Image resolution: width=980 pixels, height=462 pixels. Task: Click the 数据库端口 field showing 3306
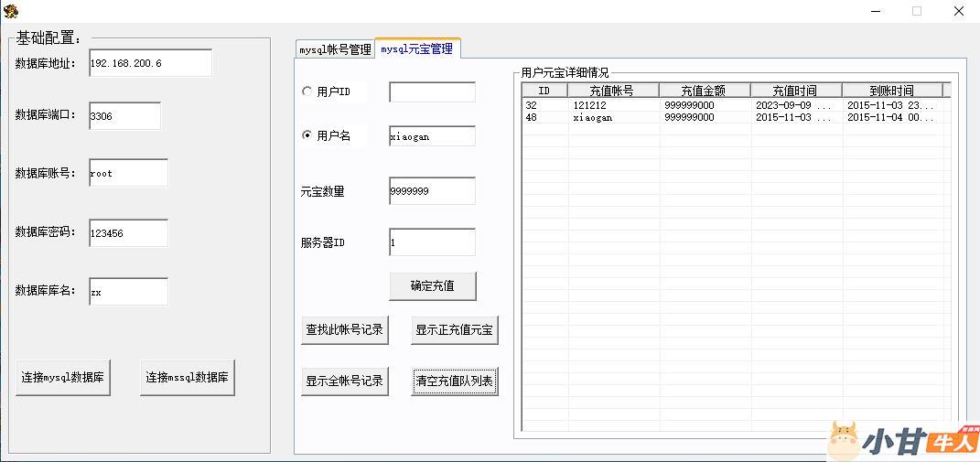pos(124,116)
